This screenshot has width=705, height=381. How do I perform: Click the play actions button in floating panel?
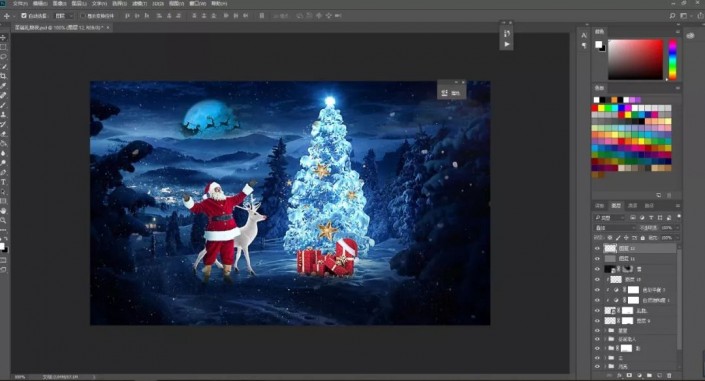[507, 44]
